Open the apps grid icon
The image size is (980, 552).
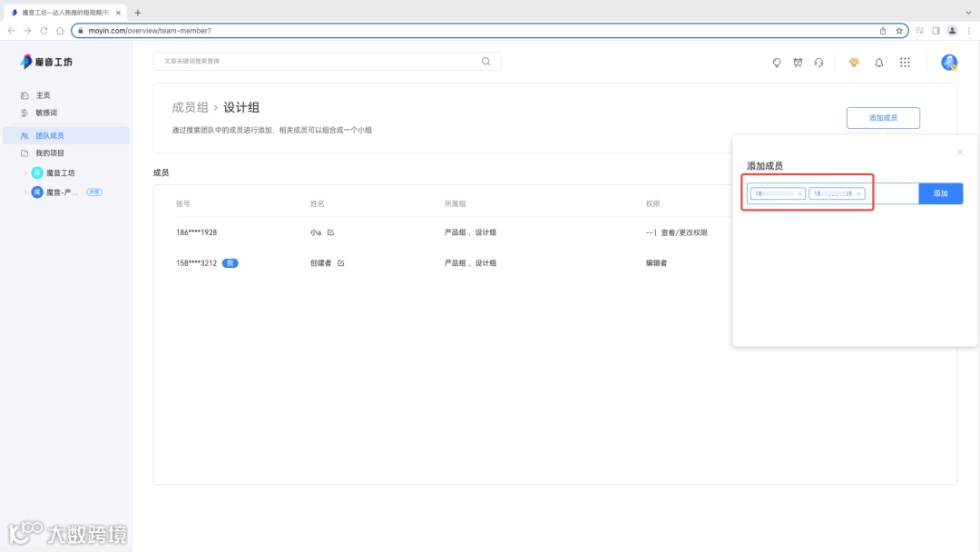[905, 63]
